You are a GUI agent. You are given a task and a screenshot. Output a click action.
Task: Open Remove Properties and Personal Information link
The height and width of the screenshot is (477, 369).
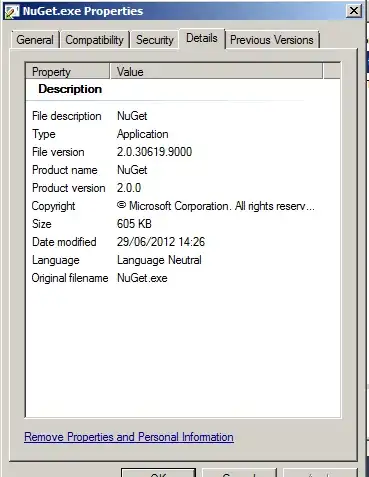point(129,437)
